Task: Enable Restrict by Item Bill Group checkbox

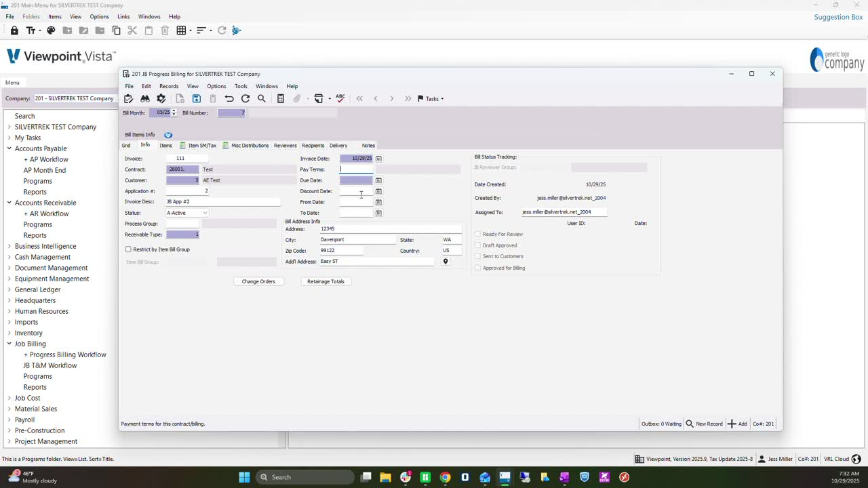Action: tap(128, 249)
